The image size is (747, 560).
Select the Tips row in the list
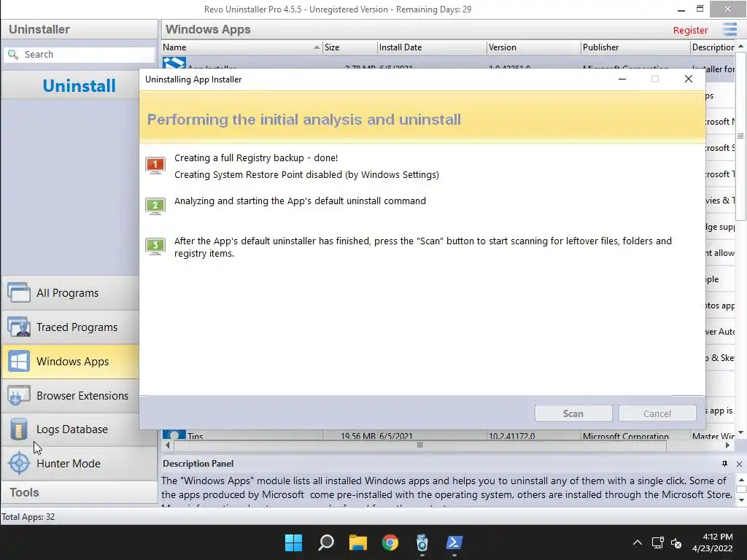pos(448,435)
